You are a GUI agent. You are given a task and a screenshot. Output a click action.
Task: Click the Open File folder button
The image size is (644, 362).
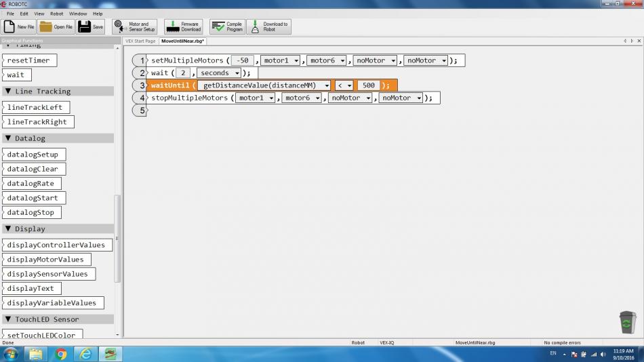coord(56,26)
